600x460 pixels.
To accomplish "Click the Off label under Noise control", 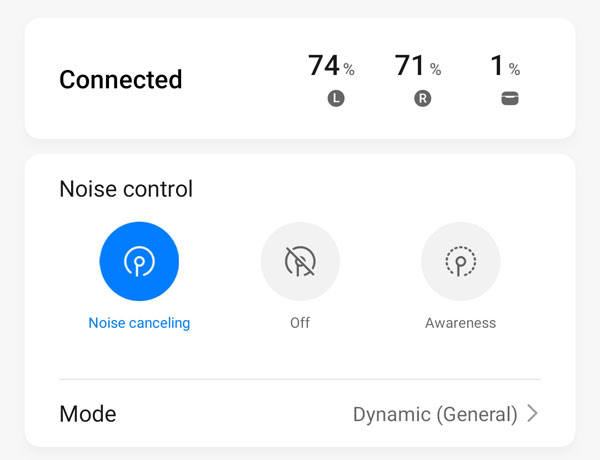I will (x=300, y=323).
